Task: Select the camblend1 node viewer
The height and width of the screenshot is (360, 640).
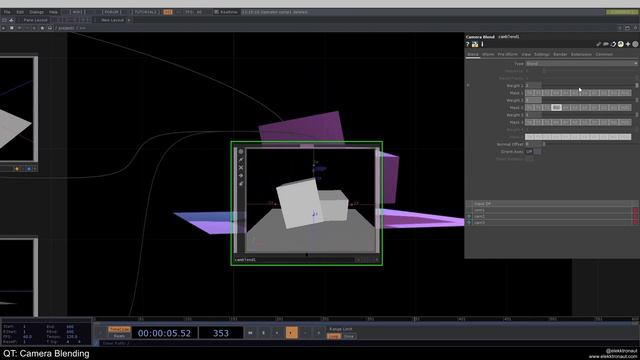Action: [310, 200]
